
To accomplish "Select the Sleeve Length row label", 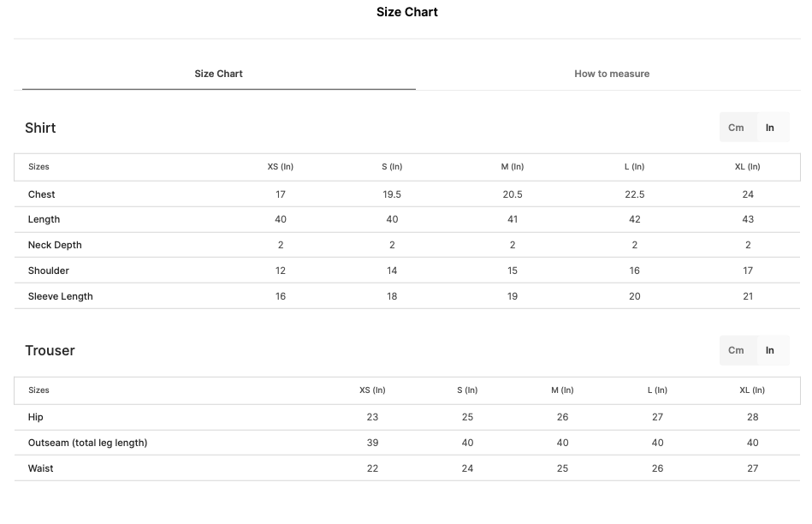I will (x=61, y=296).
